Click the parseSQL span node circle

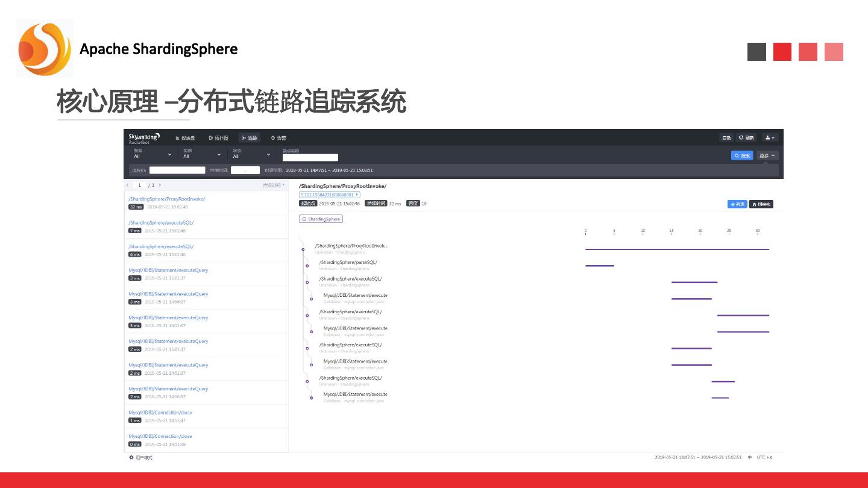[307, 266]
